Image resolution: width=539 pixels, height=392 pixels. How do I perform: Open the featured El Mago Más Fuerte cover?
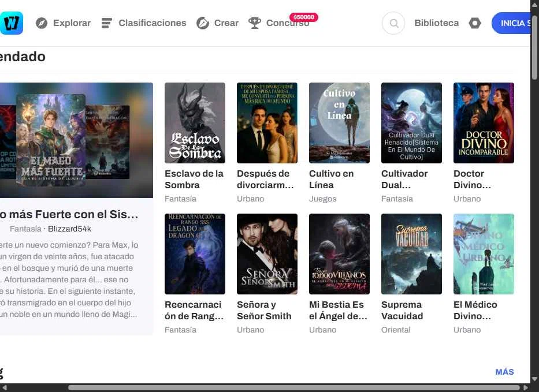pyautogui.click(x=51, y=140)
